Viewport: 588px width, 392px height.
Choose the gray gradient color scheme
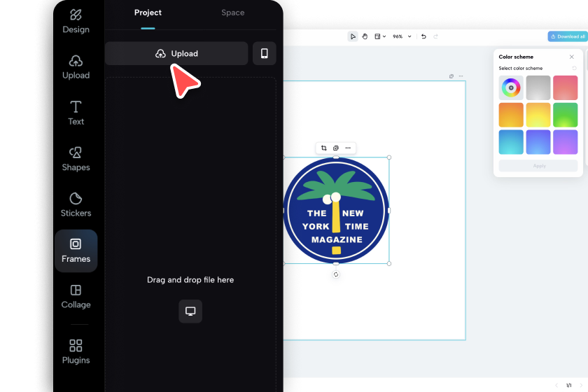point(538,87)
